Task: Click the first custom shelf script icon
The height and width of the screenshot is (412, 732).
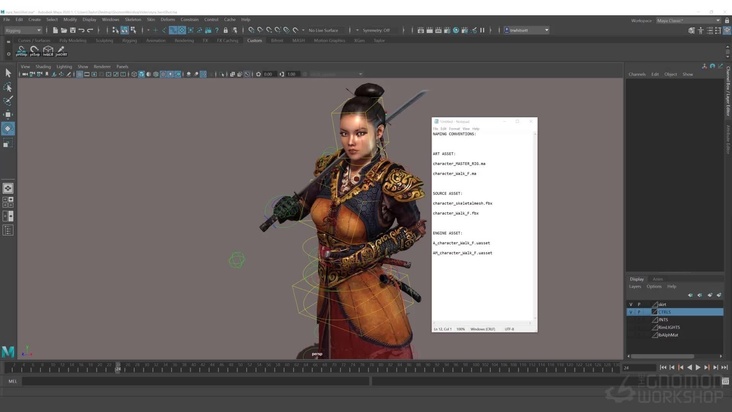Action: pos(21,51)
